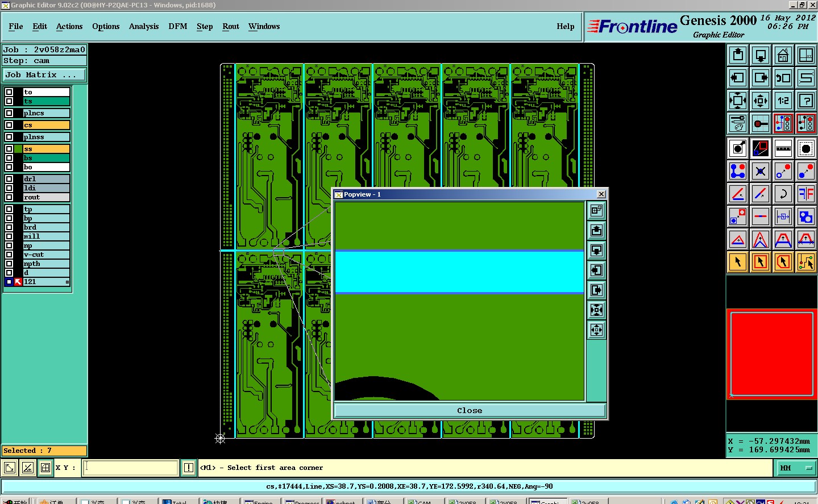Click the XY grid coordinates icon

(x=806, y=55)
